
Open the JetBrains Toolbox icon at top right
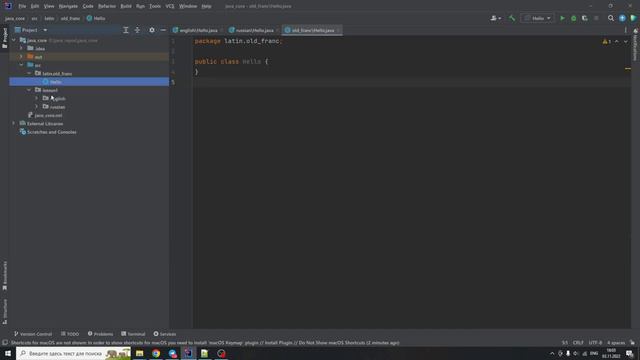tap(633, 18)
